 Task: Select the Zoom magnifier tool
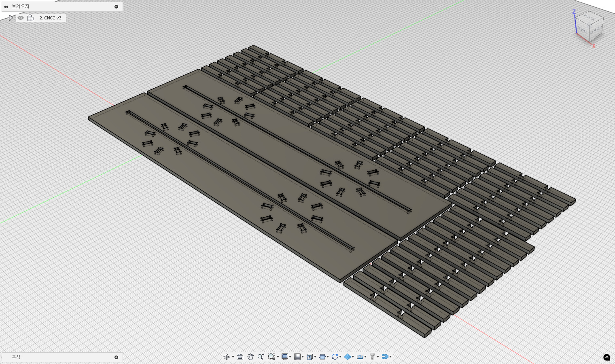pos(261,357)
